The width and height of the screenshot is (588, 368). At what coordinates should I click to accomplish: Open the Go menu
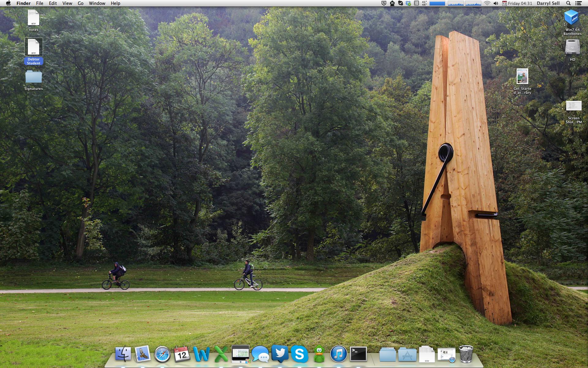click(81, 3)
